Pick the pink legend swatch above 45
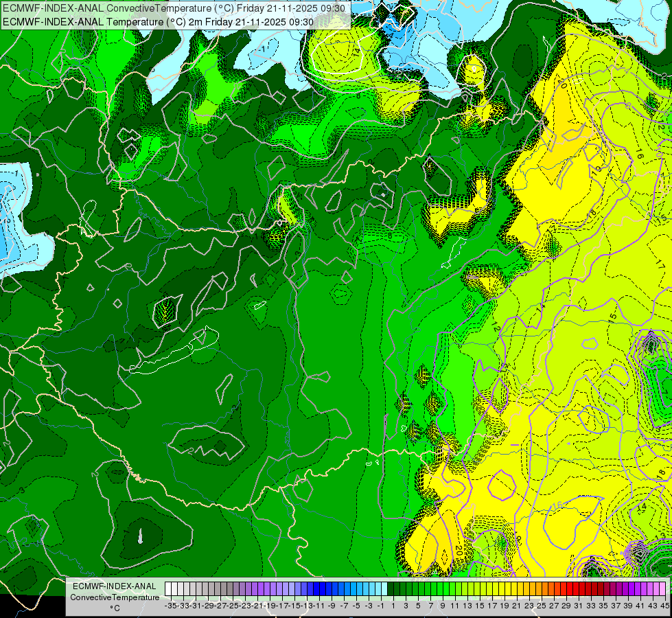 tap(662, 589)
